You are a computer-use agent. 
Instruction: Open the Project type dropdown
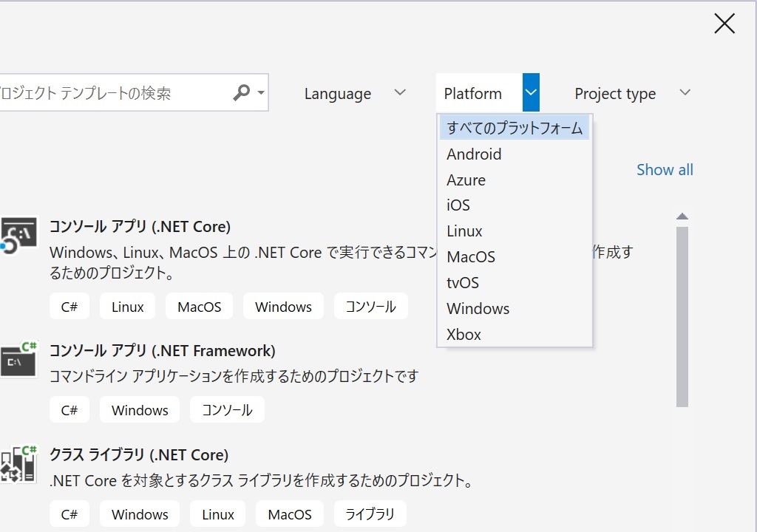point(632,93)
